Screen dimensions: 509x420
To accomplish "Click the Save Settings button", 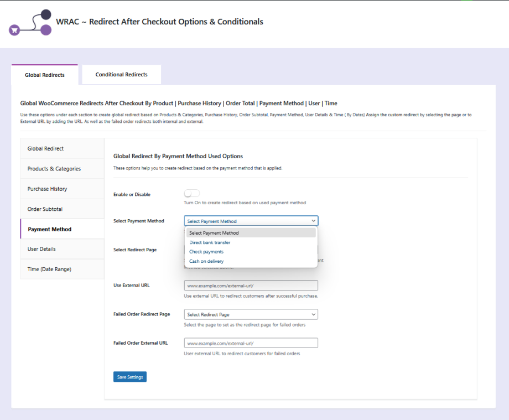I will tap(130, 377).
